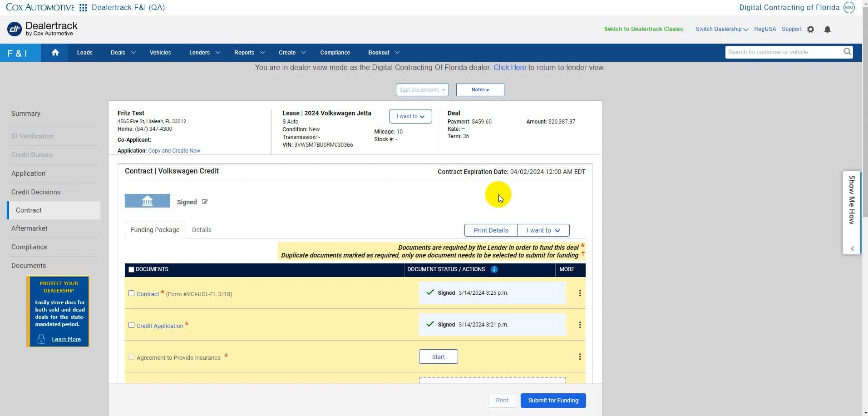Check the Credit Application checkbox
The width and height of the screenshot is (868, 416).
coord(132,325)
